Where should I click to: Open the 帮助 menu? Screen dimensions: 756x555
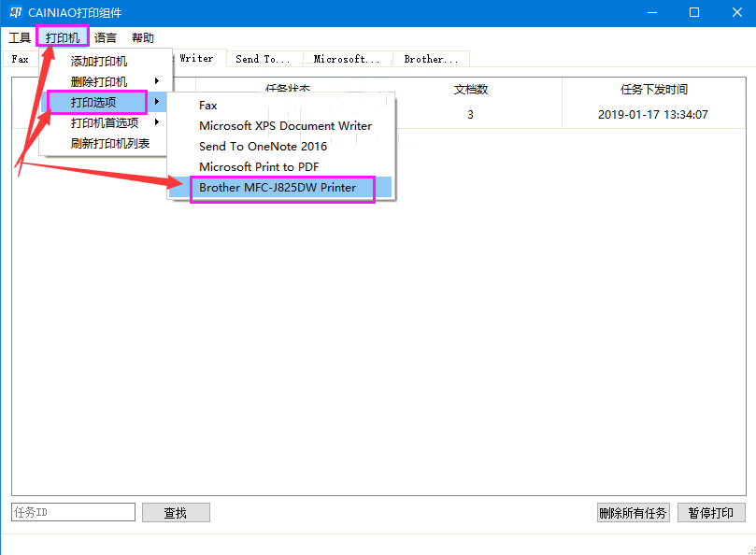tap(143, 38)
